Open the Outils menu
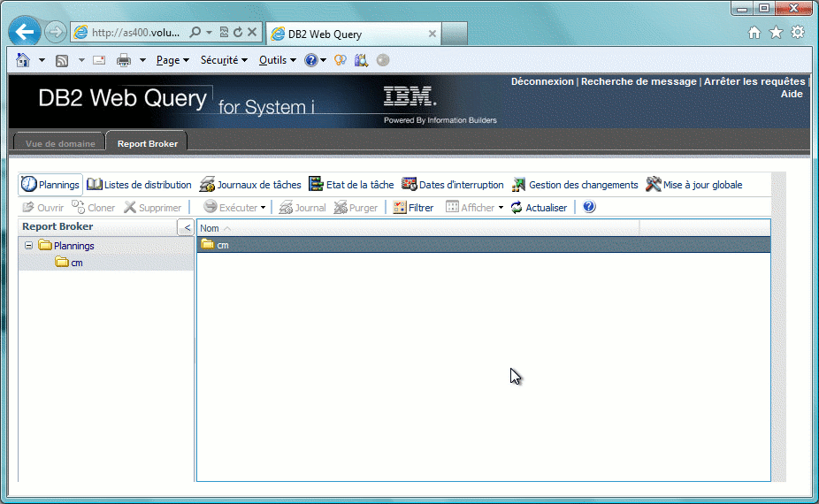 (x=278, y=60)
